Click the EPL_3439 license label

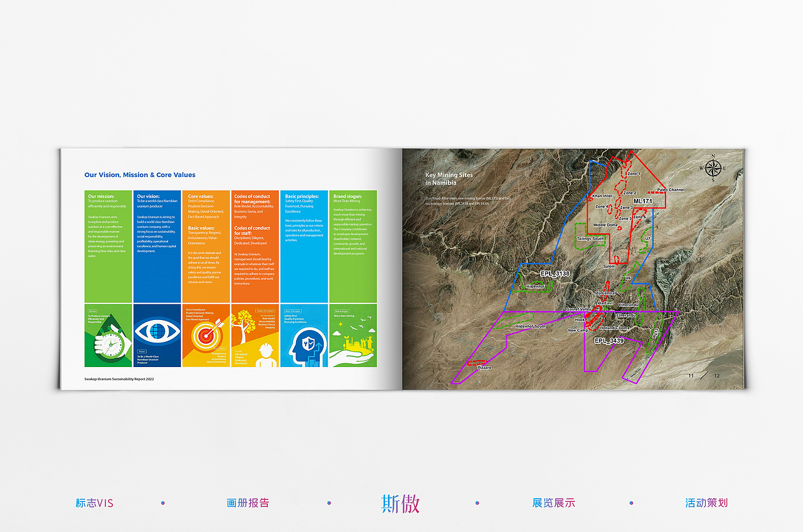(609, 341)
